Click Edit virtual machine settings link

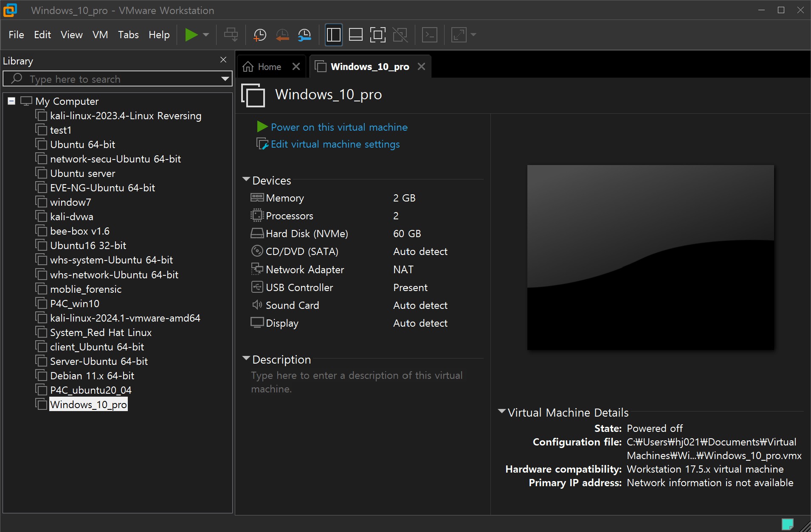click(335, 144)
